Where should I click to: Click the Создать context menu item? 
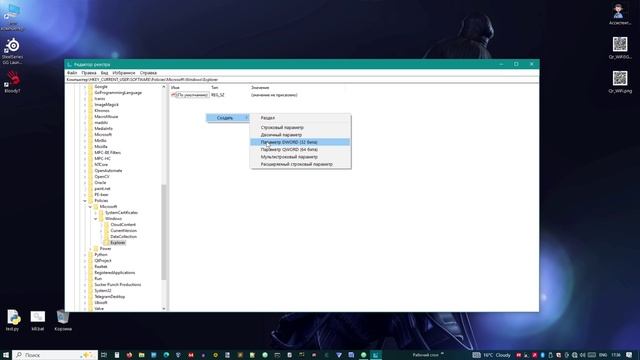pyautogui.click(x=228, y=118)
